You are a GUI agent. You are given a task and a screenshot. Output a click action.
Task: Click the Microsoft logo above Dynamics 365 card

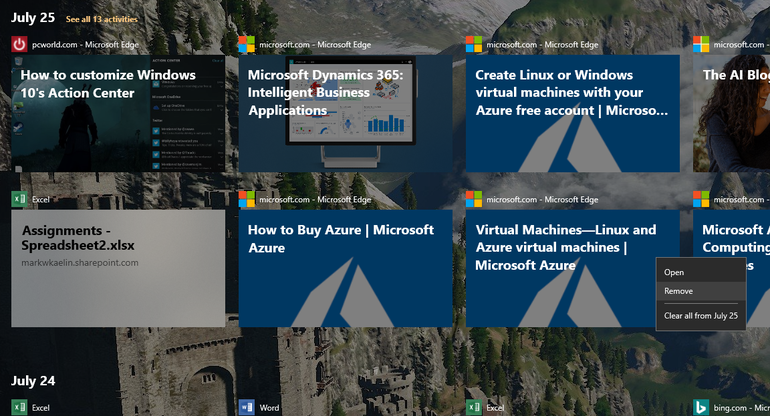247,44
